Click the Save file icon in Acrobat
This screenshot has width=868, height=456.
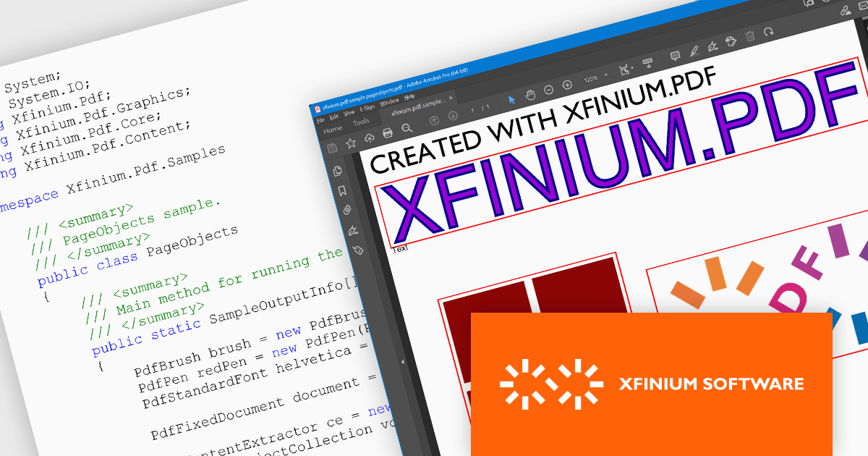point(332,148)
